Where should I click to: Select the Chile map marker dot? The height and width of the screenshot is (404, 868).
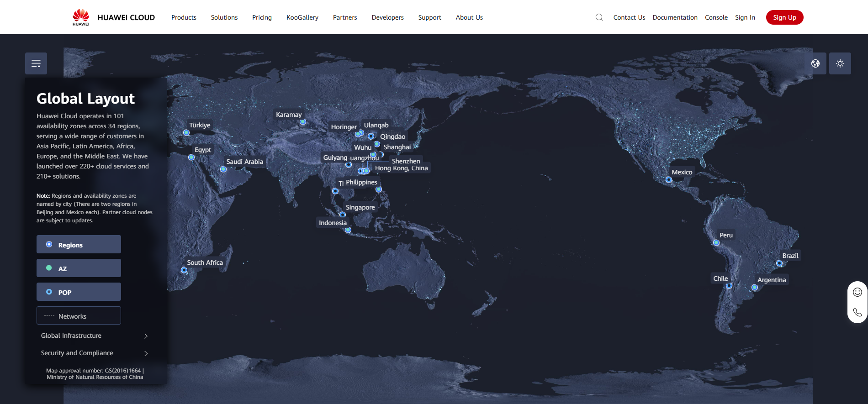click(x=729, y=286)
